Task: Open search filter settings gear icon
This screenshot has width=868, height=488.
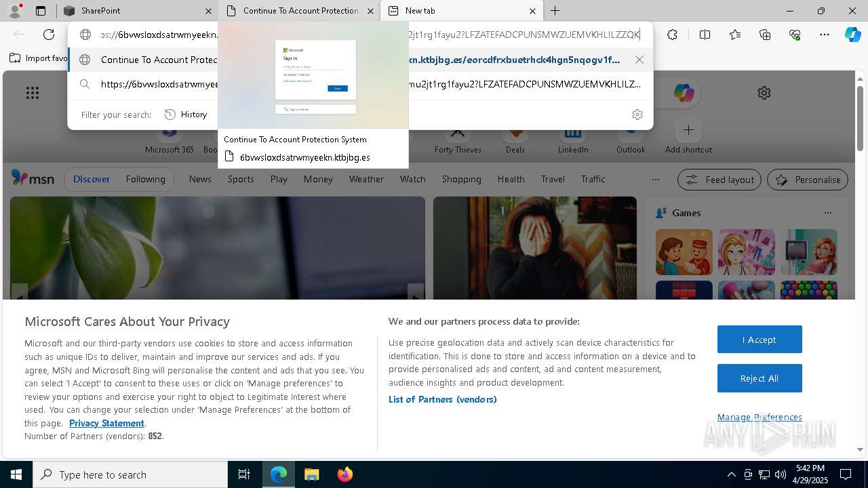Action: (637, 115)
